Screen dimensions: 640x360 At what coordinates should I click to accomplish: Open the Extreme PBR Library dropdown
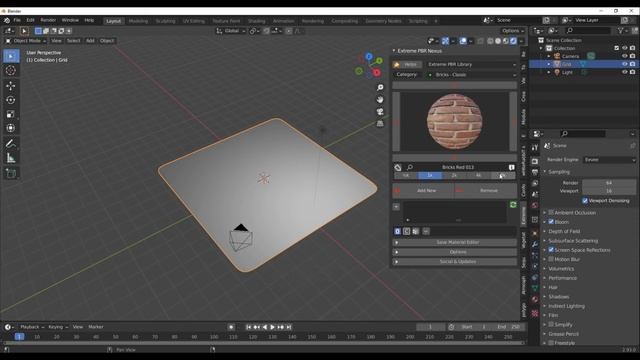471,64
